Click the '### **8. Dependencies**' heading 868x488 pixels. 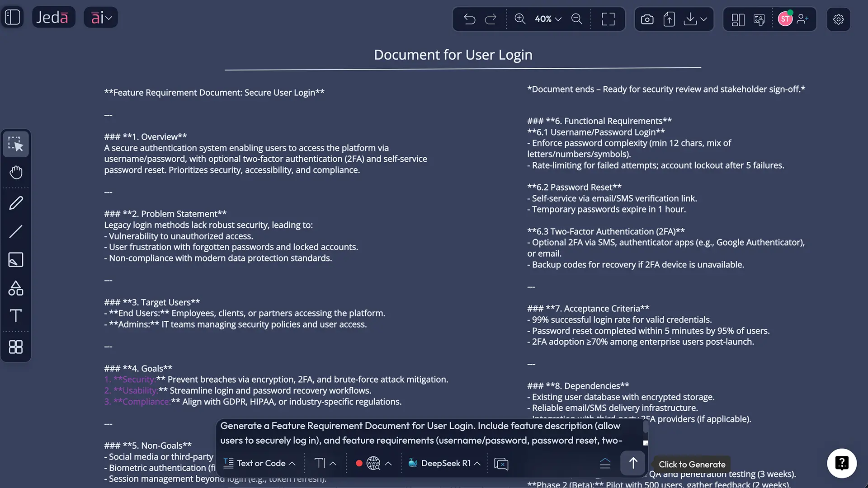pos(578,386)
